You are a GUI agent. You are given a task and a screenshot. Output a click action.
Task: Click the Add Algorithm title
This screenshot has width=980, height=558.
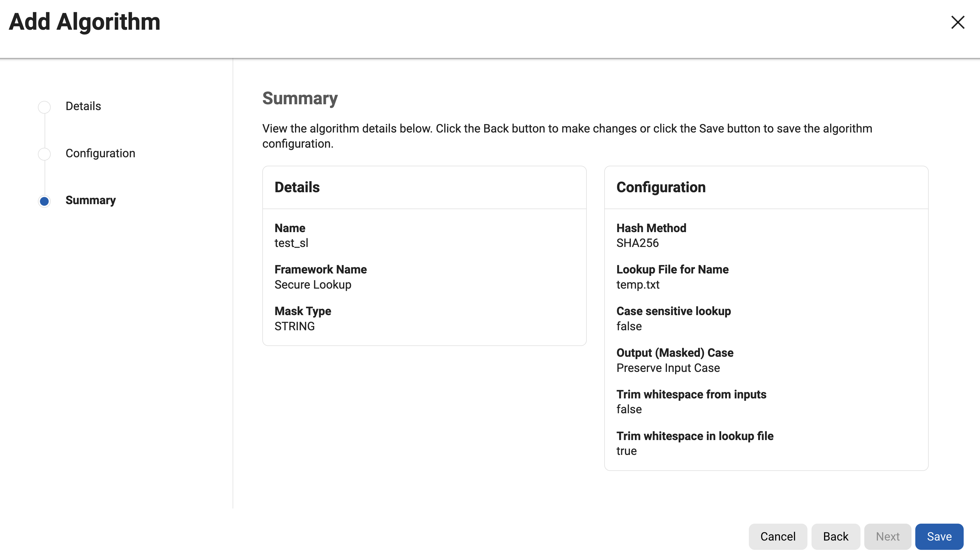(84, 22)
